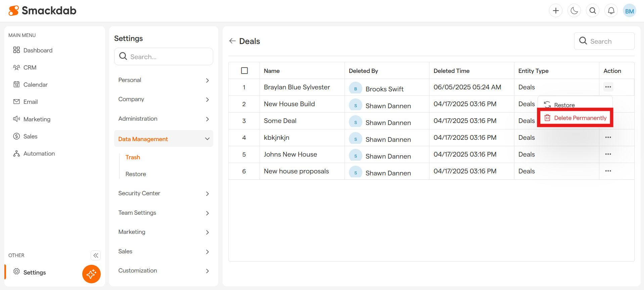
Task: Expand Customization settings section
Action: [x=164, y=271]
